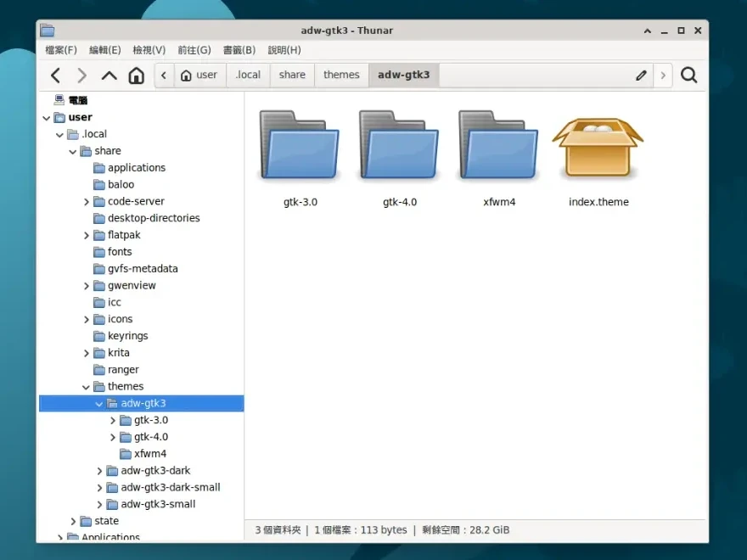Go to share via breadcrumb button
747x560 pixels.
pos(291,75)
